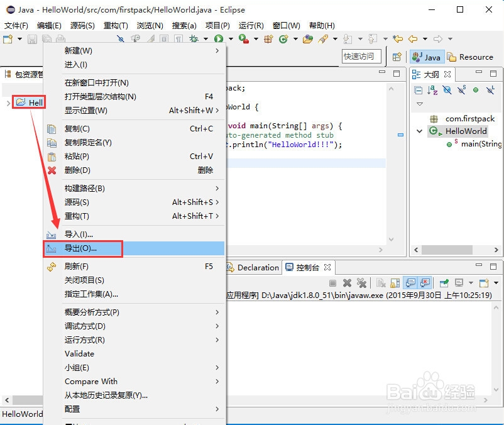Open 文件(F) in menu bar

click(16, 25)
